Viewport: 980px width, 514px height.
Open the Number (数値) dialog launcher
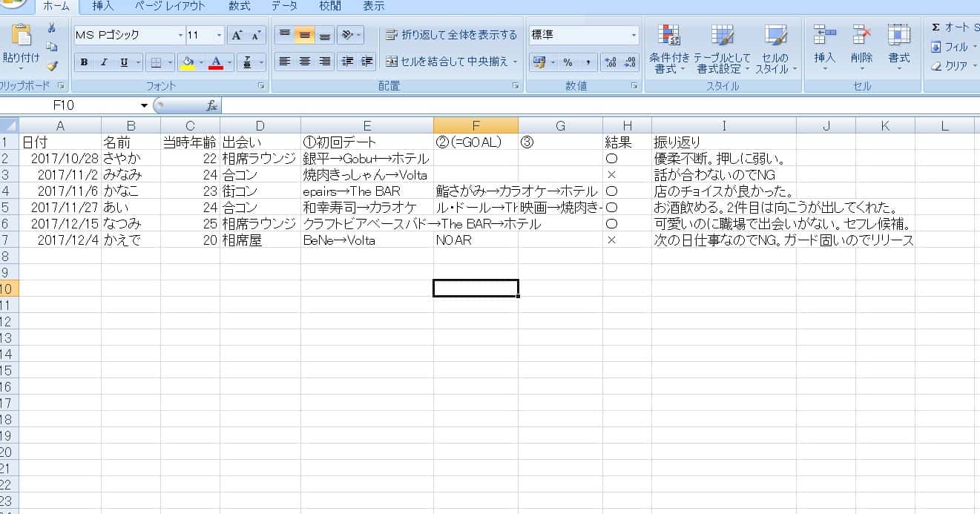(x=634, y=86)
